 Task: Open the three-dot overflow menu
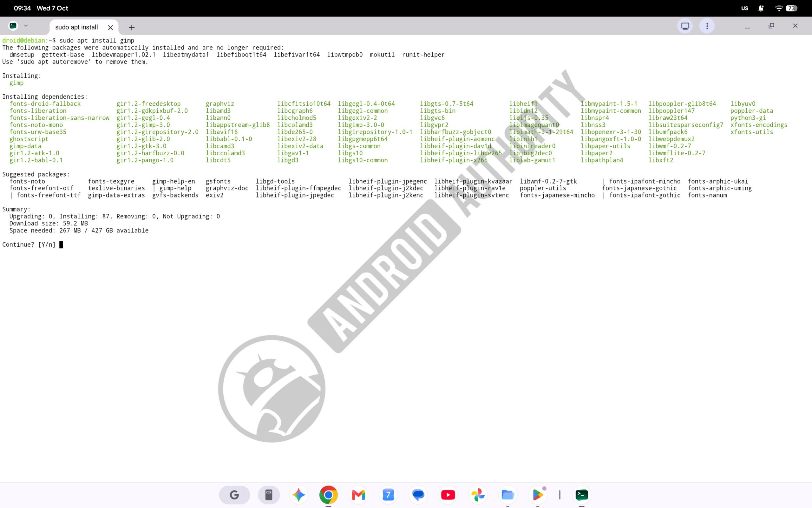coord(707,26)
